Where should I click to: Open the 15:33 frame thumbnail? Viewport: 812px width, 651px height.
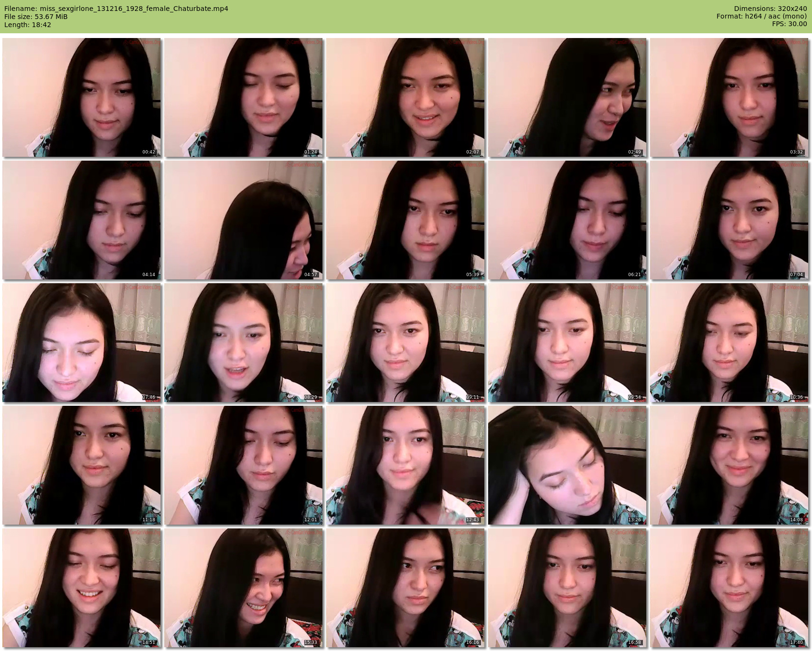(244, 588)
